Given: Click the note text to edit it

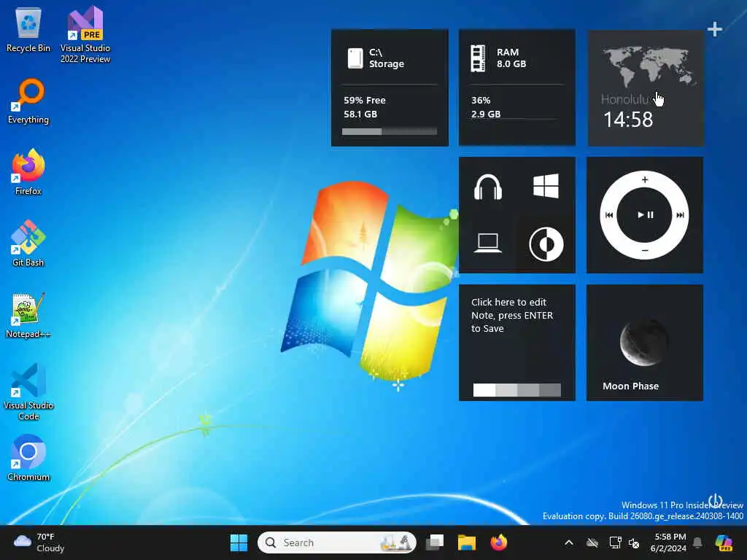Looking at the screenshot, I should pos(512,315).
